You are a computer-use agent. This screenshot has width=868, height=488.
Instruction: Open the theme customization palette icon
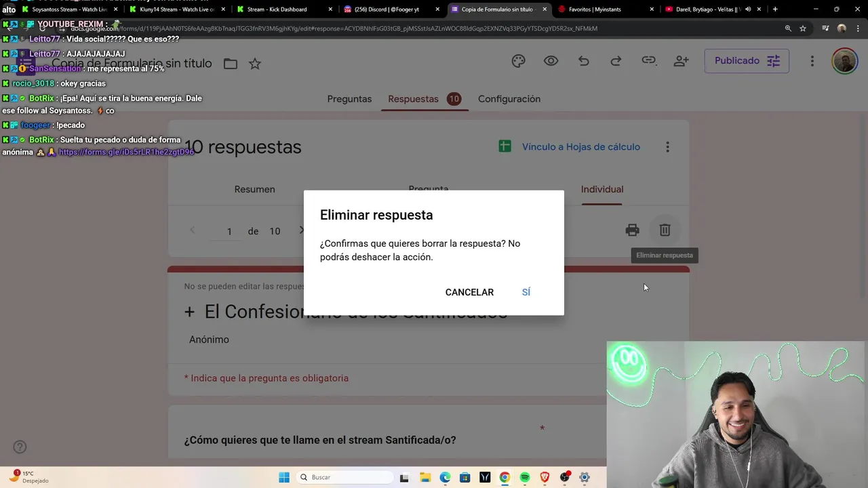pos(518,61)
